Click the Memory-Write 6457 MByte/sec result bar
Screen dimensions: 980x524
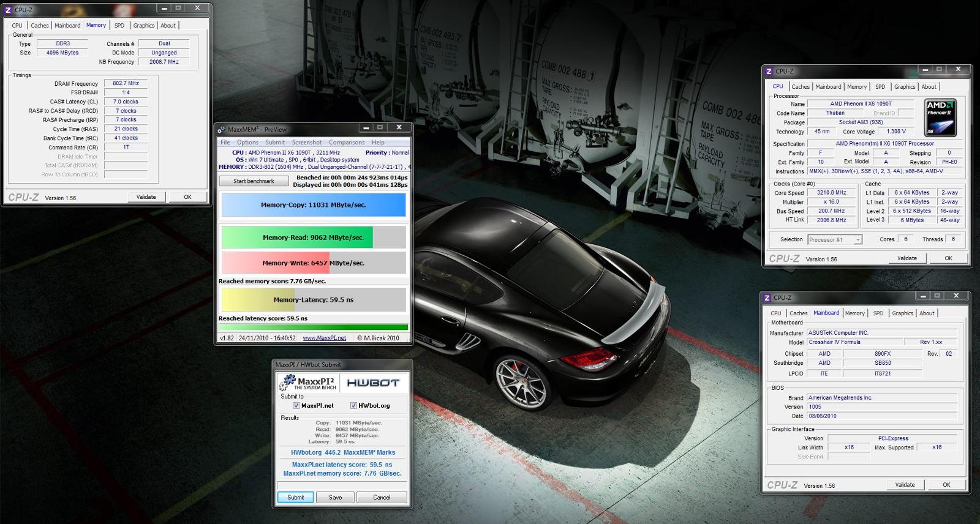[314, 263]
